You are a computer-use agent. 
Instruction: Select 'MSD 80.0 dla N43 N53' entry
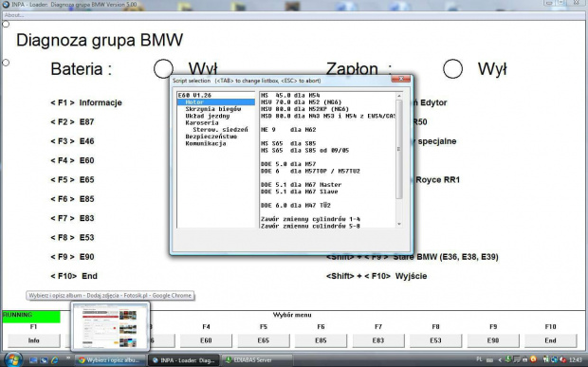[x=328, y=116]
